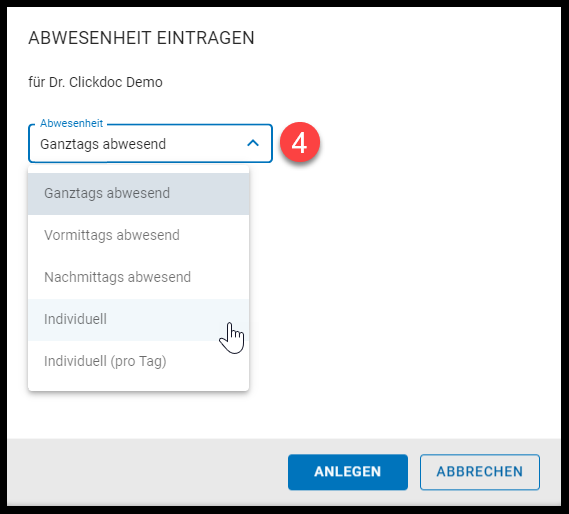Image resolution: width=569 pixels, height=514 pixels.
Task: Click the red step 4 badge
Action: (x=300, y=143)
